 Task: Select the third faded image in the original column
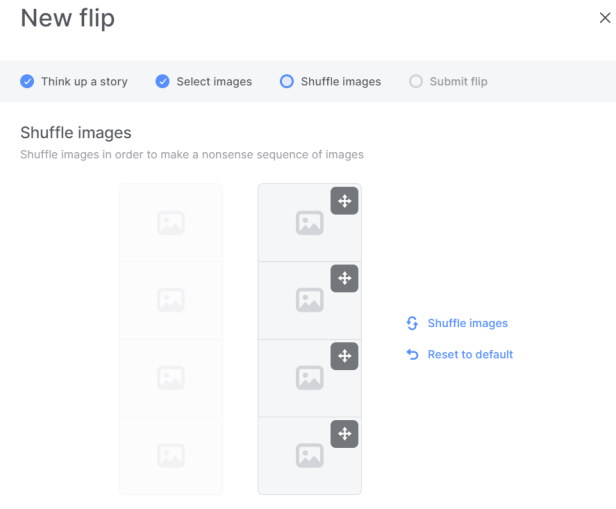click(x=171, y=378)
